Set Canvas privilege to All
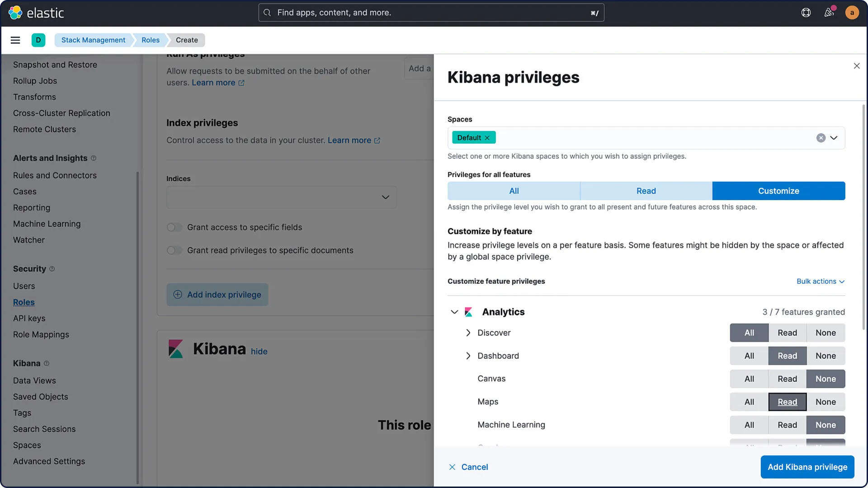Viewport: 868px width, 488px height. coord(749,379)
